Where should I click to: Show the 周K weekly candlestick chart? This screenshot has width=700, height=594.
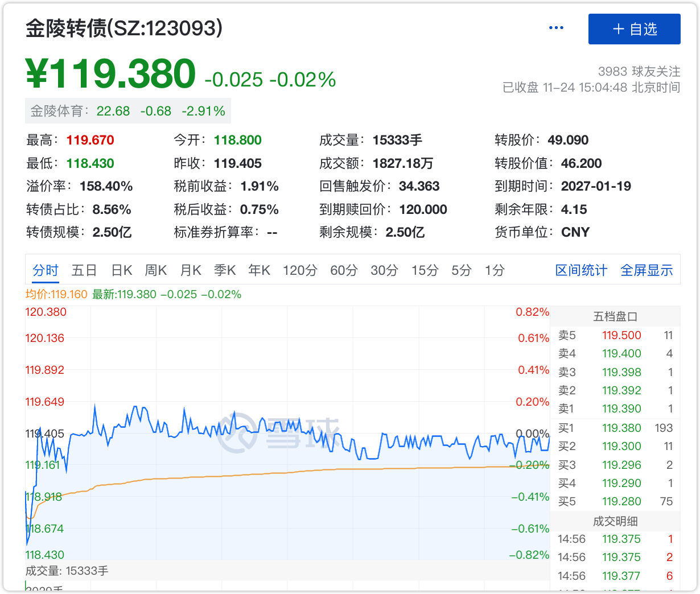[156, 270]
